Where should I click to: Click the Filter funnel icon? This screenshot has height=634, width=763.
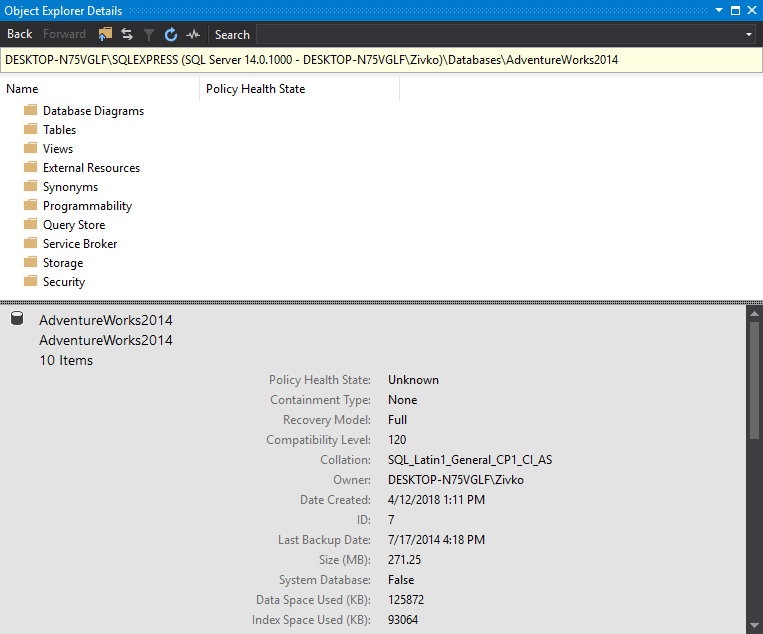149,34
